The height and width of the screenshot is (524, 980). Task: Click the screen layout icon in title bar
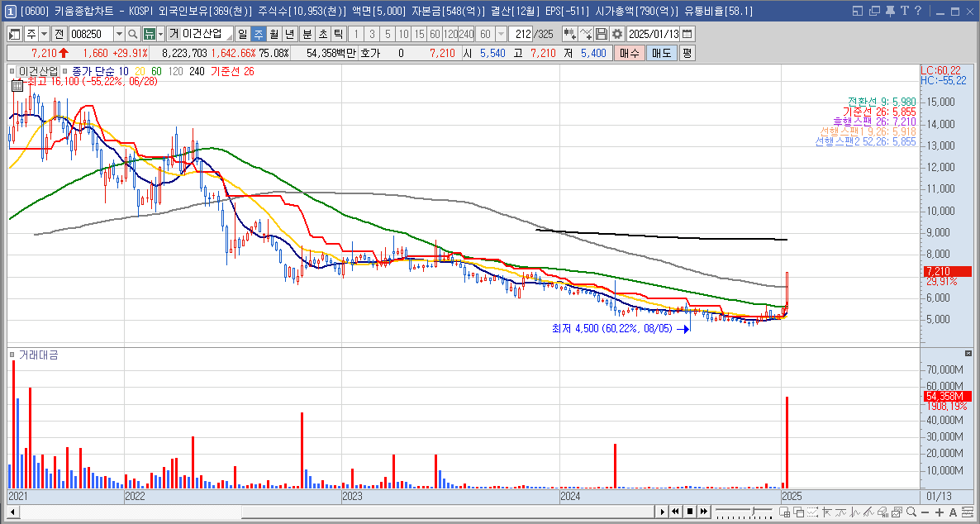858,11
